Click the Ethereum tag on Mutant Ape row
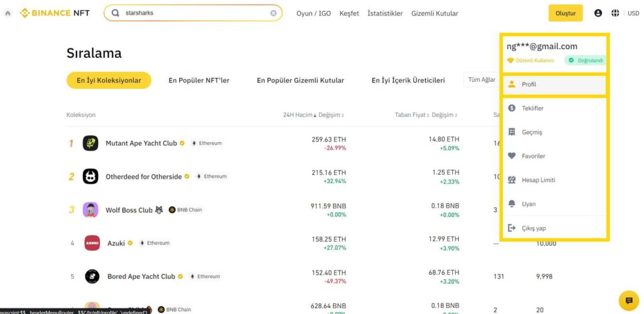This screenshot has width=644, height=314. (x=206, y=143)
